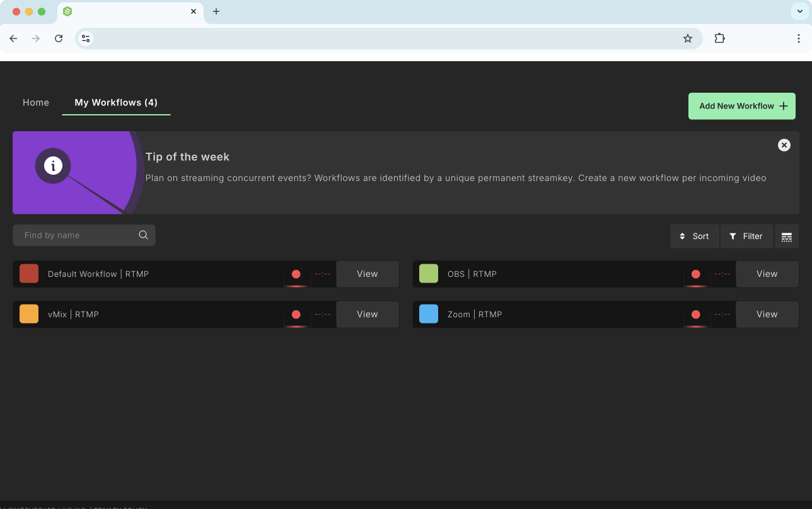Image resolution: width=812 pixels, height=509 pixels.
Task: Open the Filter options
Action: (746, 236)
